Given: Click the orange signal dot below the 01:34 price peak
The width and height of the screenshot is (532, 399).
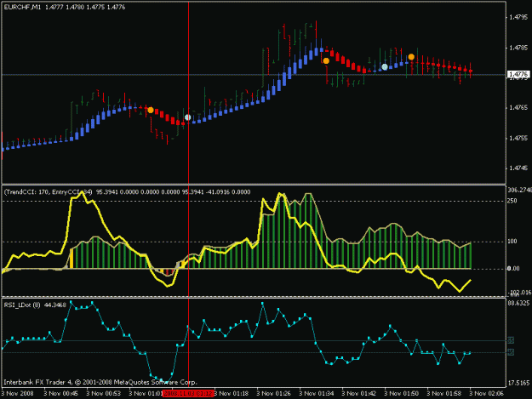Looking at the screenshot, I should 326,61.
